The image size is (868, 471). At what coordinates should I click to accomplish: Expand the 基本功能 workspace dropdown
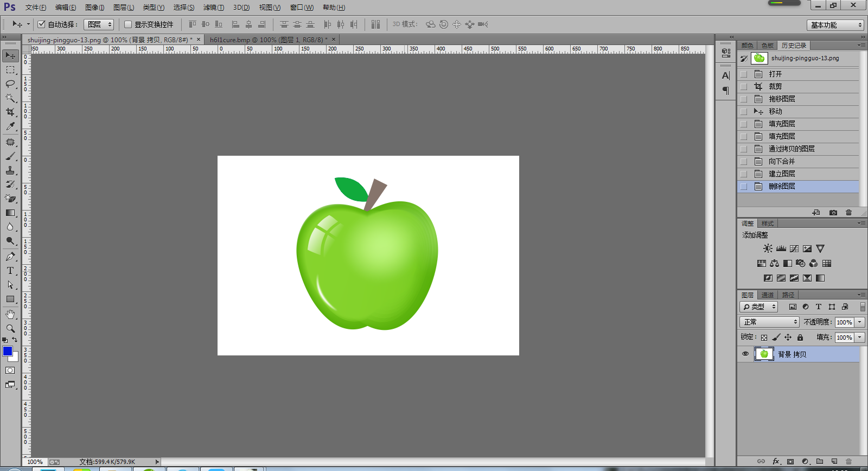(x=835, y=25)
